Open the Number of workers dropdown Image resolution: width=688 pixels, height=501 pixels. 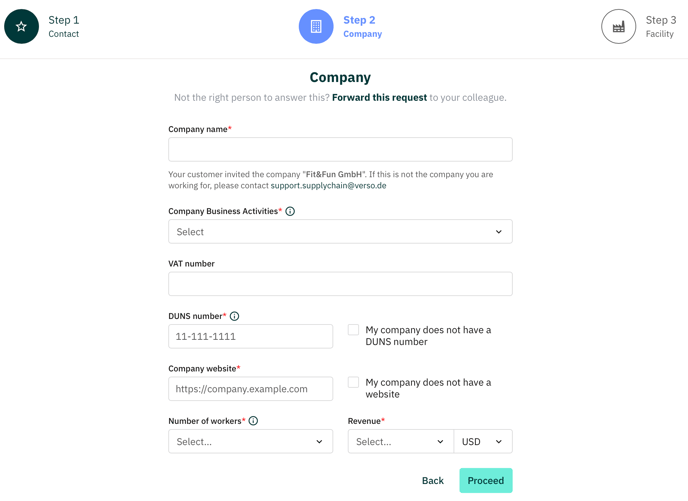(x=251, y=441)
